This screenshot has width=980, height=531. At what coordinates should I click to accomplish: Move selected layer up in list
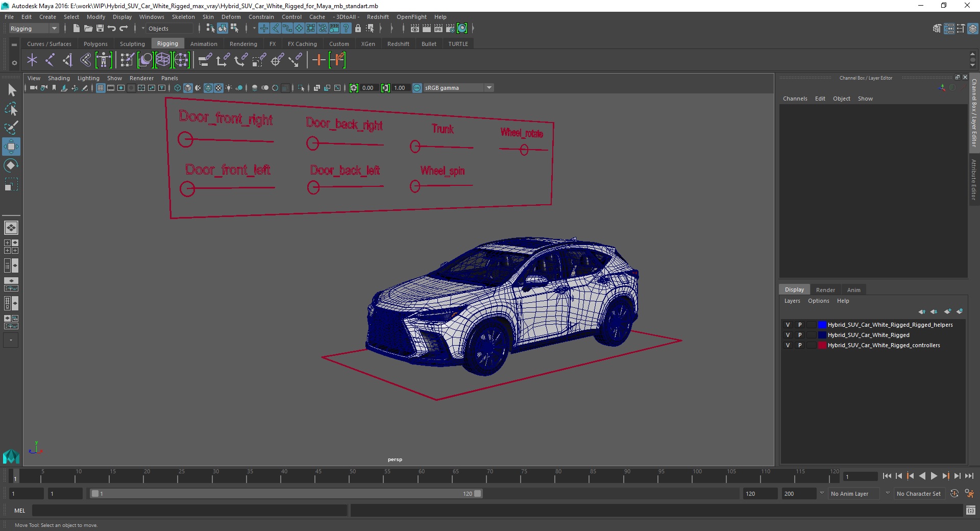coord(922,311)
